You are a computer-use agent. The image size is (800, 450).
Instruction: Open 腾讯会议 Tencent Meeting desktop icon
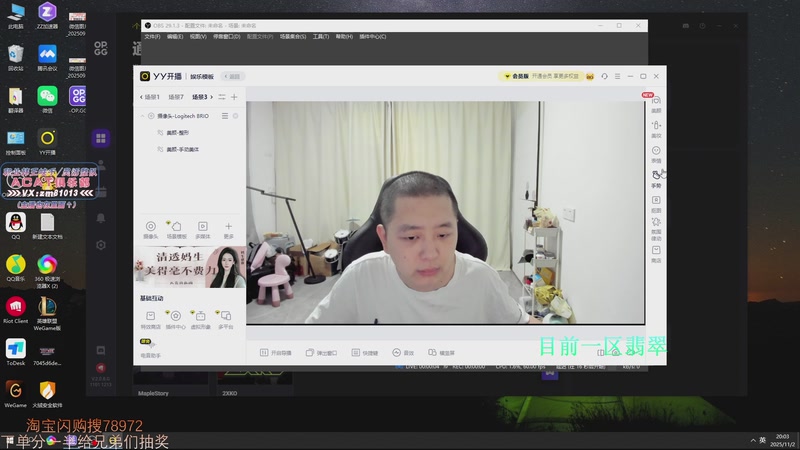[x=47, y=58]
